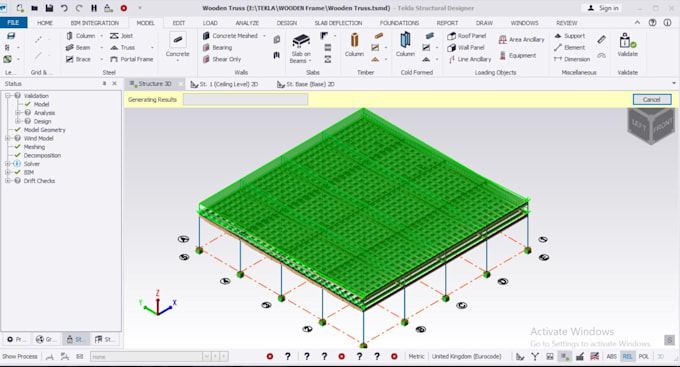Image resolution: width=680 pixels, height=367 pixels.
Task: Select Concrete Meshed wall tool
Action: [x=230, y=36]
